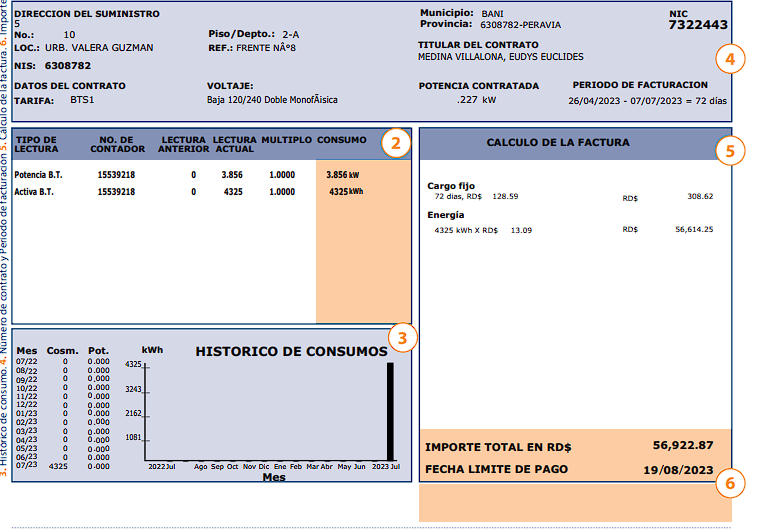Select consumption value 4325 kWh

click(x=346, y=192)
